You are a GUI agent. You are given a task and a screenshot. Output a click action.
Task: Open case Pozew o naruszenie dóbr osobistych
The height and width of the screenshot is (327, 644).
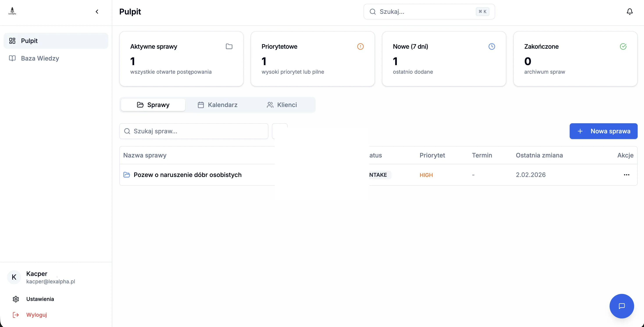click(187, 175)
